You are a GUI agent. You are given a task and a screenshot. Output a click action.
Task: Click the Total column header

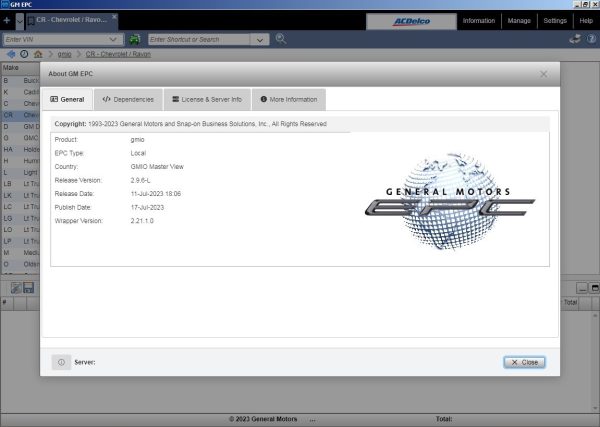[570, 302]
